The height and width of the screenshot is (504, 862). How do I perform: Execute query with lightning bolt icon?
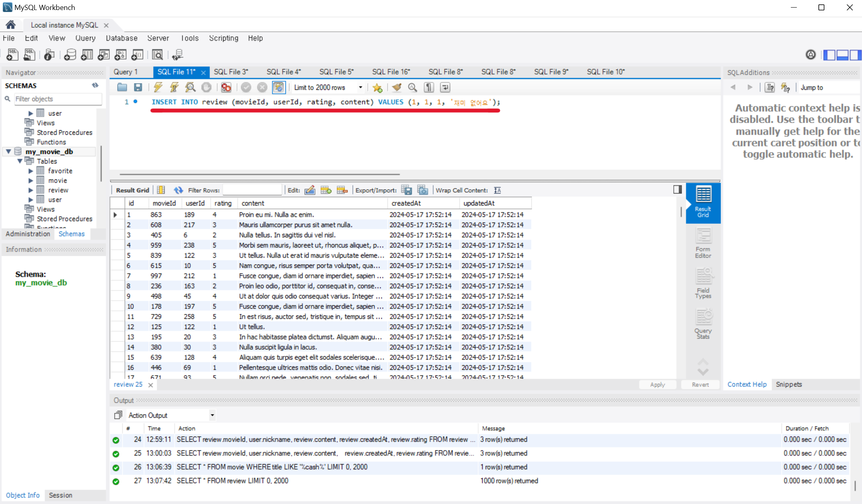point(158,87)
